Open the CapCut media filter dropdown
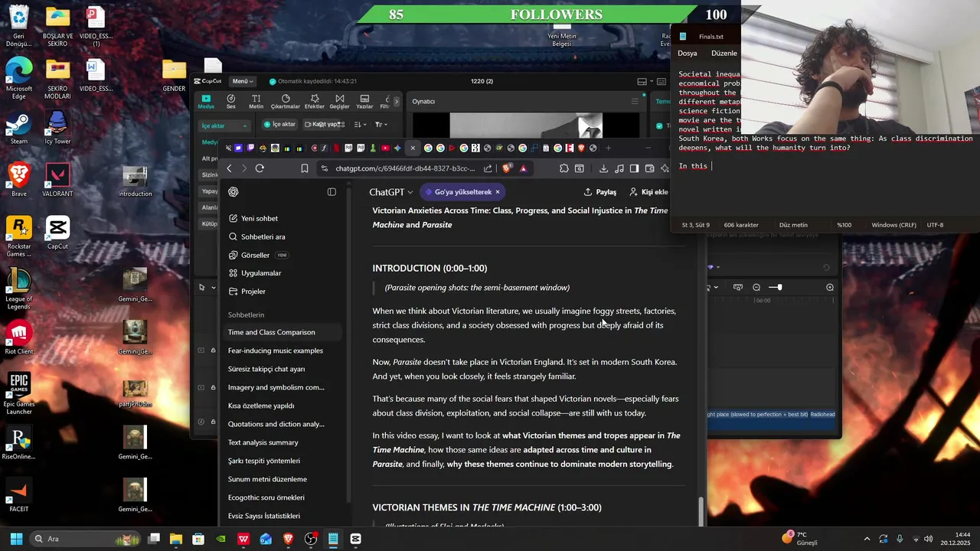Viewport: 980px width, 551px height. click(x=381, y=124)
